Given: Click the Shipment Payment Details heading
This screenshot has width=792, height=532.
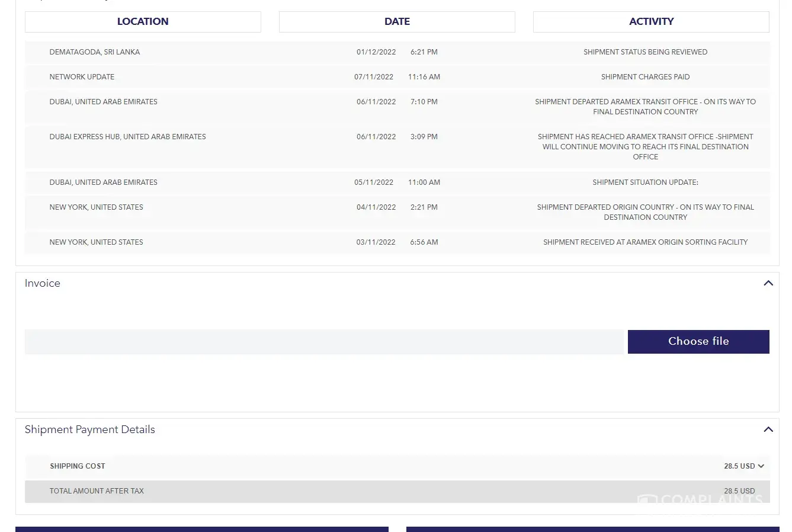Looking at the screenshot, I should coord(90,430).
